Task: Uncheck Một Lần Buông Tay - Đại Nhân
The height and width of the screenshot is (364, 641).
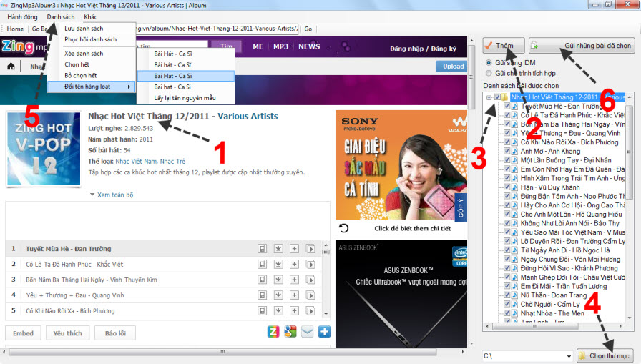Action: click(507, 160)
